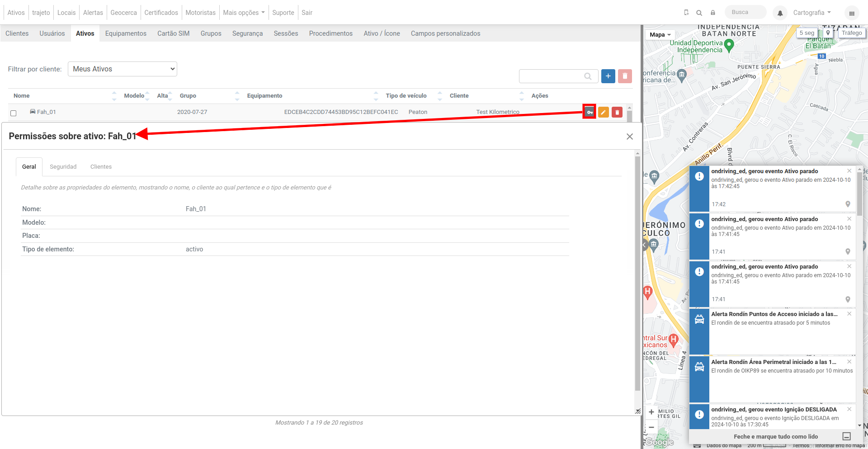This screenshot has height=449, width=868.
Task: Locate the 17:42 Ativo parado event pin
Action: click(x=848, y=204)
